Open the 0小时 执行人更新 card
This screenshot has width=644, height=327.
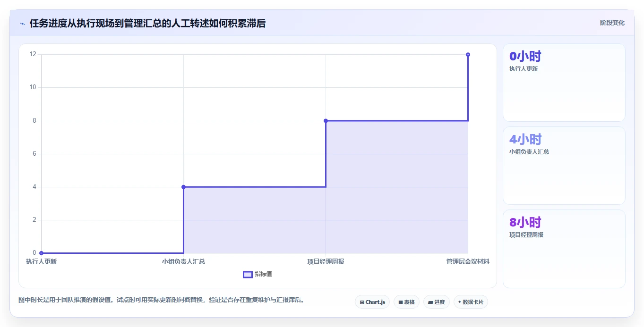pyautogui.click(x=564, y=83)
